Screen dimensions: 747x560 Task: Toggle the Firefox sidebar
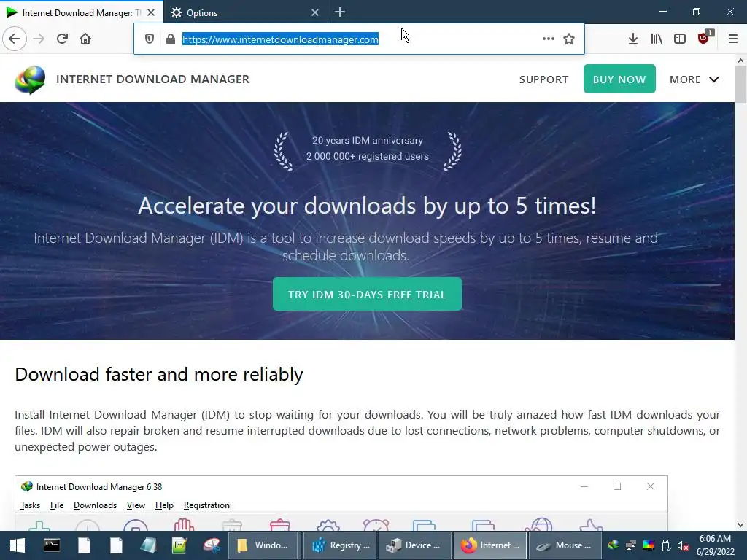coord(680,39)
